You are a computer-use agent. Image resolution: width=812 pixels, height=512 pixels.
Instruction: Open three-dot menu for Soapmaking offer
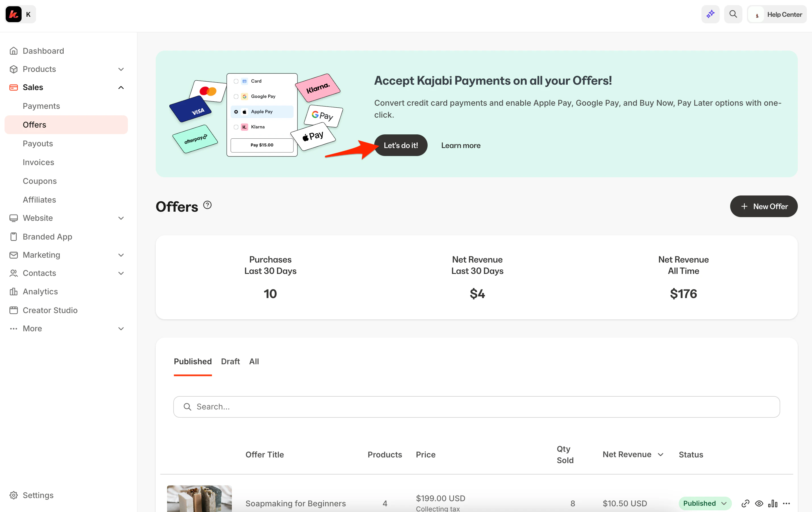(786, 503)
